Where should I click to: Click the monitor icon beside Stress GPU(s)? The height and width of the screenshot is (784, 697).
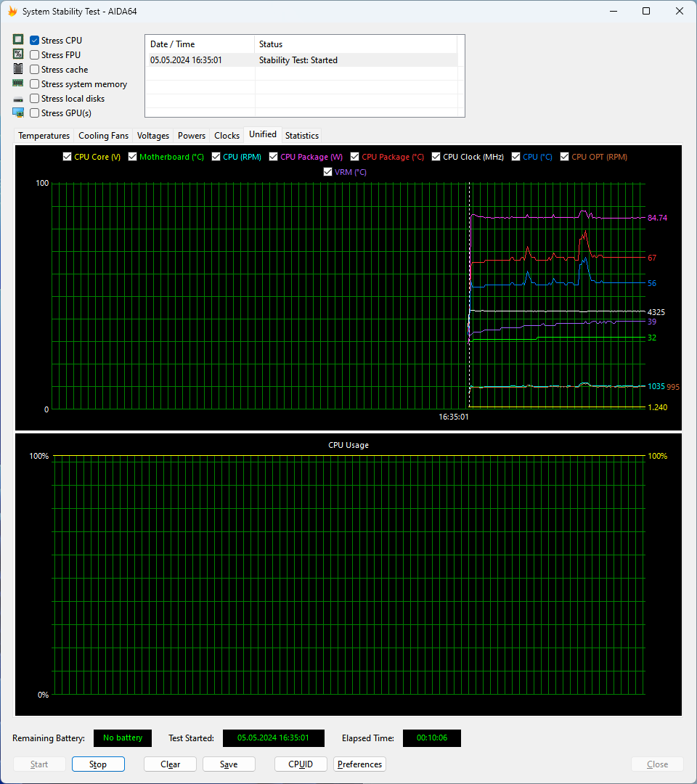click(x=18, y=113)
